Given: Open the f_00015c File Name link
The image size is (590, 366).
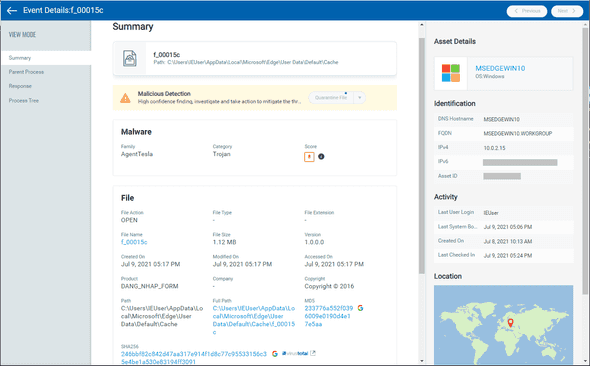Looking at the screenshot, I should [134, 242].
